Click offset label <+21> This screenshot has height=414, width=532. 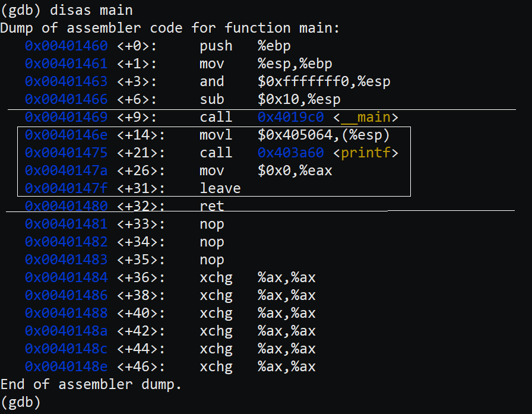point(141,153)
